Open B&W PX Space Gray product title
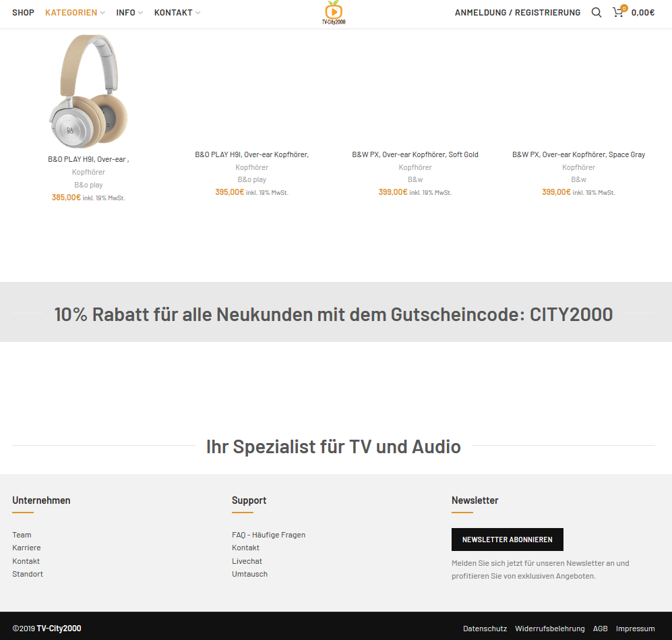Image resolution: width=672 pixels, height=640 pixels. pos(578,154)
